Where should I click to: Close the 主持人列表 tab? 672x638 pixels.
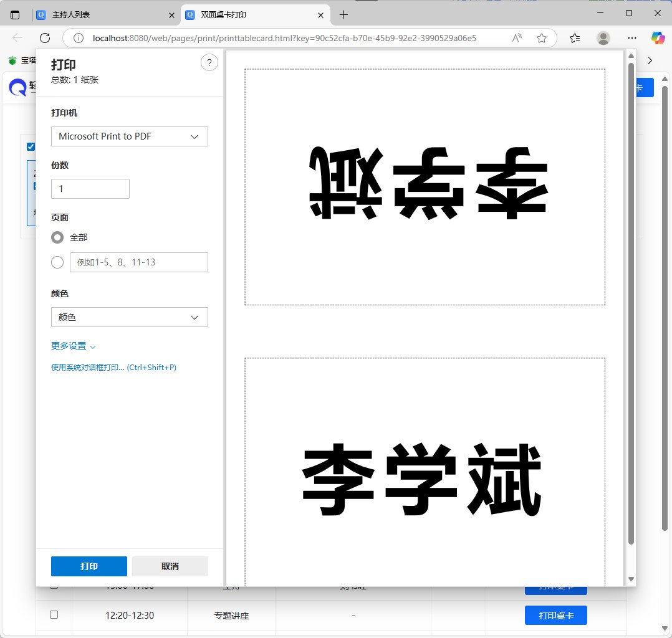click(171, 15)
